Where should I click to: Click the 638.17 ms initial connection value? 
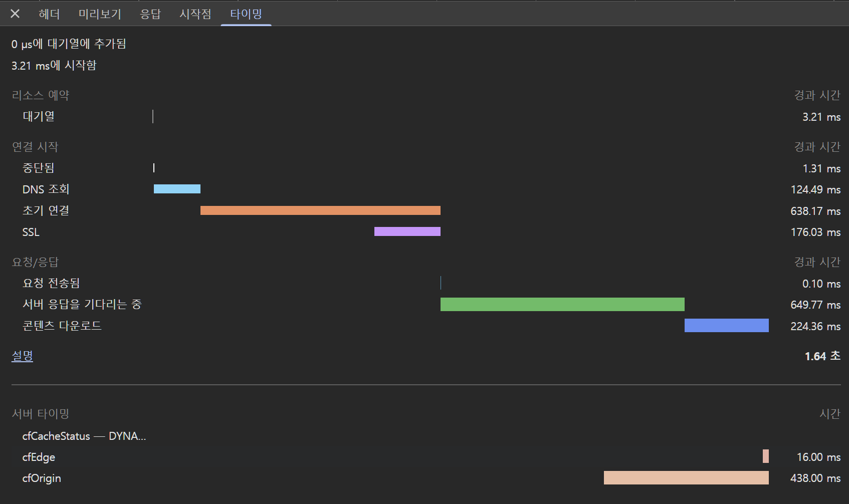pos(815,211)
